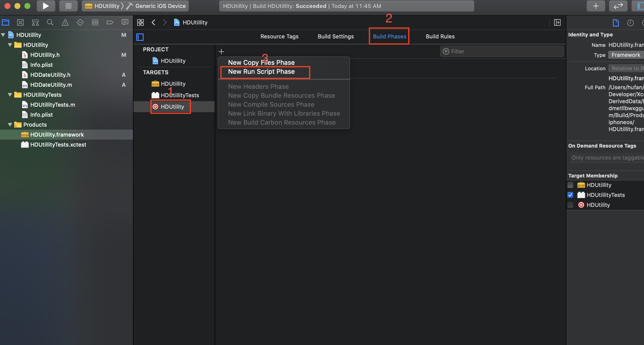Viewport: 644px width, 345px height.
Task: Select the HDUtillityTests target
Action: click(x=180, y=95)
